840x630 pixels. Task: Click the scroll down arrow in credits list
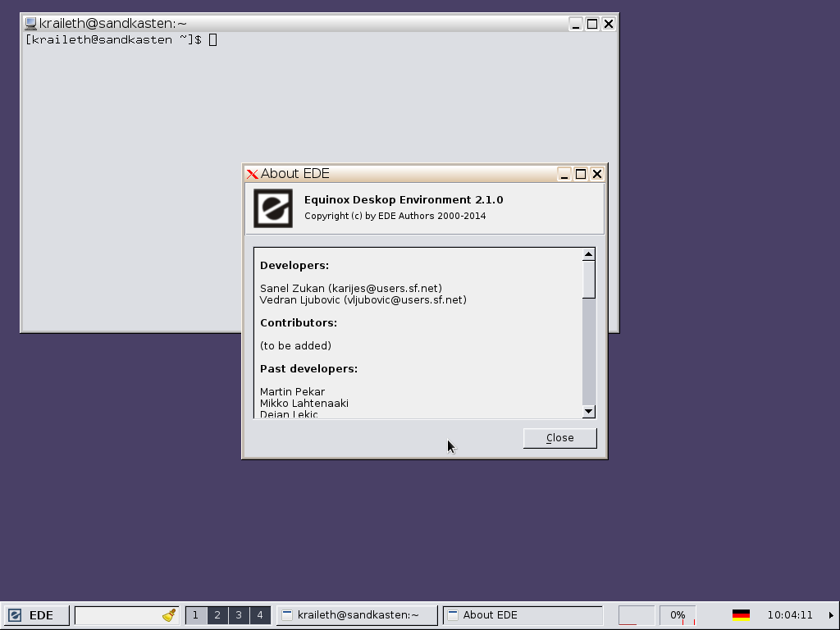coord(588,411)
